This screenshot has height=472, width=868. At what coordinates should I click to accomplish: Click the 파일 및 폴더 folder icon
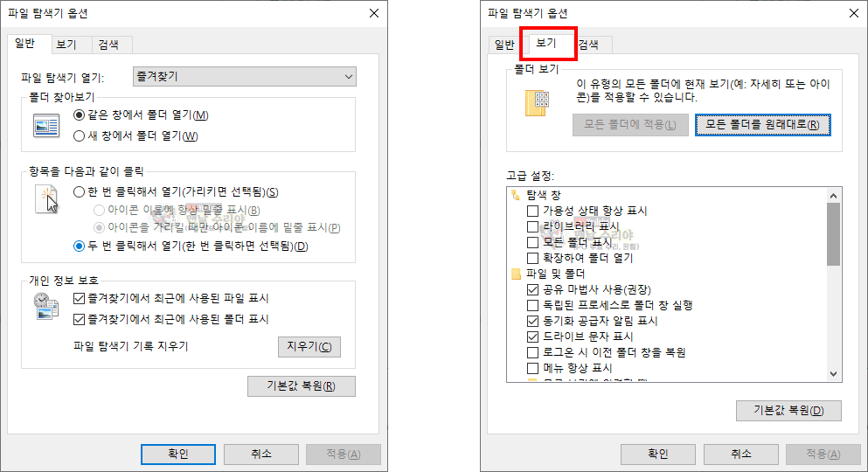[x=516, y=274]
